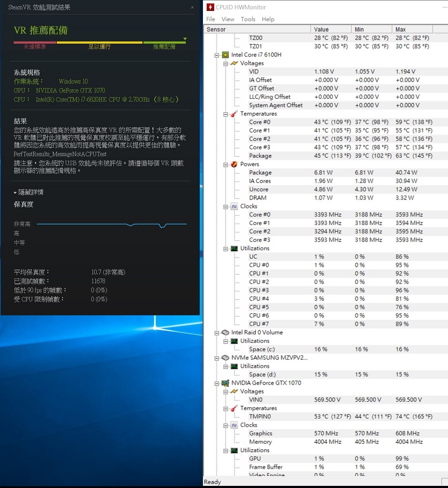Hide details in SteamVR results
The width and height of the screenshot is (448, 488).
coord(28,192)
